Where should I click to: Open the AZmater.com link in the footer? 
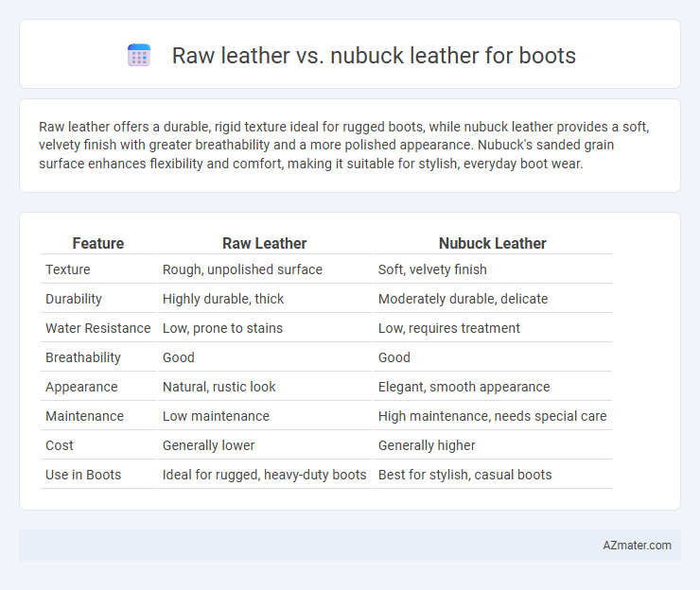[x=637, y=546]
